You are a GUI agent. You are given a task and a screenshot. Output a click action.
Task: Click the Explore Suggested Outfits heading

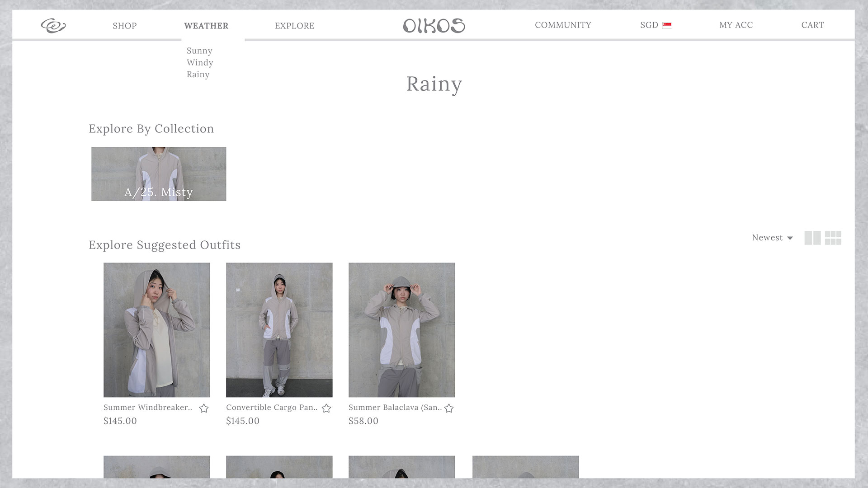click(x=165, y=245)
